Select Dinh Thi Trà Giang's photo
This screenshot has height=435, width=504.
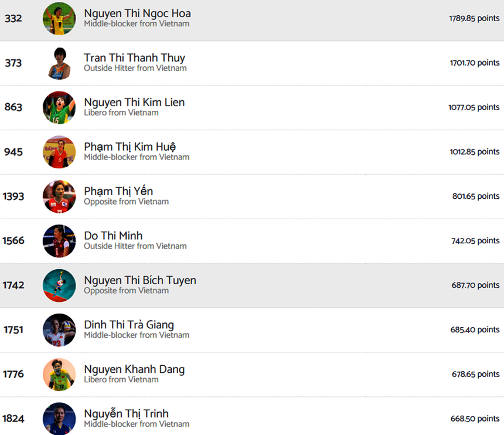pyautogui.click(x=59, y=330)
